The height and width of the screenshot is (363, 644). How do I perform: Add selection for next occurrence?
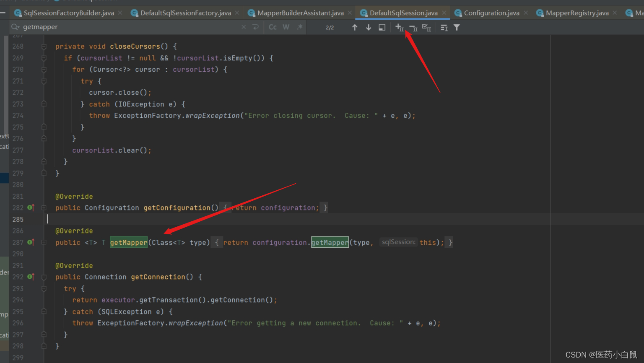(x=399, y=28)
